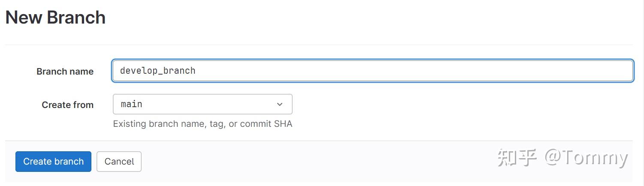Image resolution: width=644 pixels, height=186 pixels.
Task: Click the New Branch page heading
Action: coord(55,18)
